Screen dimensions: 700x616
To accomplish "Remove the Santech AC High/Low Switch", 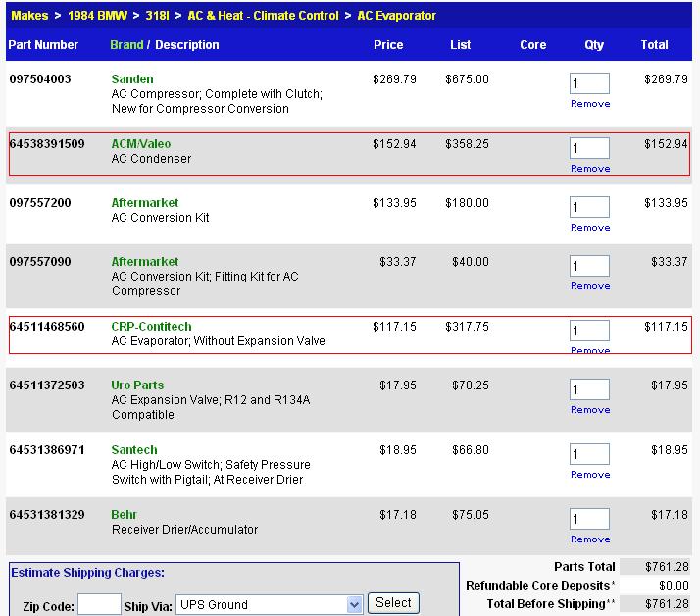I will pos(590,475).
